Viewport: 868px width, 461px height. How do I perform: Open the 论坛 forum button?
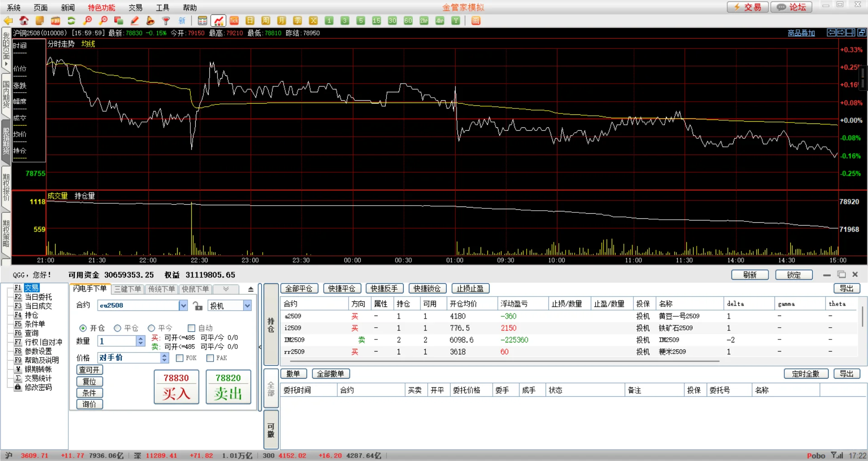[791, 7]
